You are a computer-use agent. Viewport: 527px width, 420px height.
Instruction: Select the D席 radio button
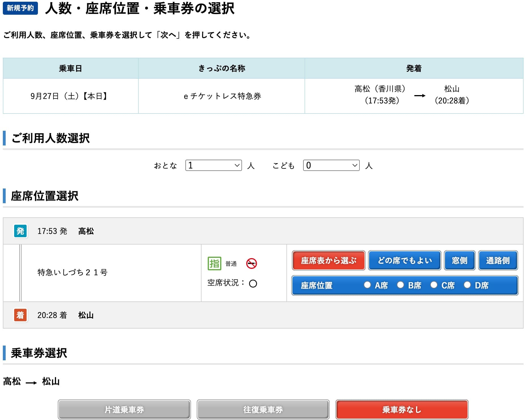pos(467,285)
